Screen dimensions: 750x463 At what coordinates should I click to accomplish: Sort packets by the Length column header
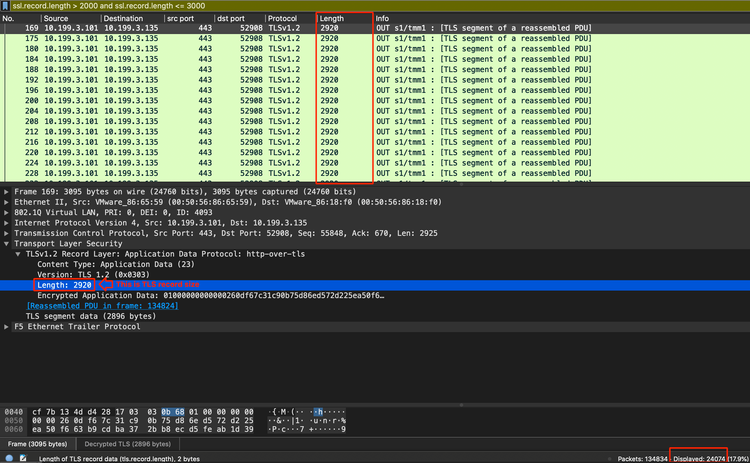333,19
